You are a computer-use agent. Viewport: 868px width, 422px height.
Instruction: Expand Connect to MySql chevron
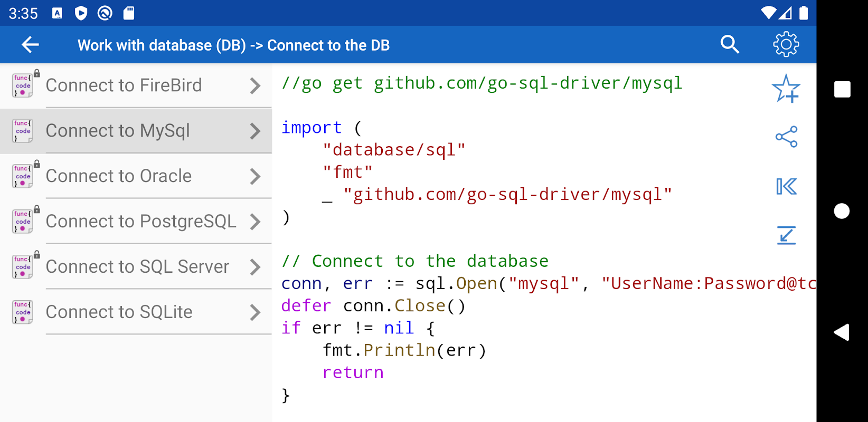(x=255, y=131)
